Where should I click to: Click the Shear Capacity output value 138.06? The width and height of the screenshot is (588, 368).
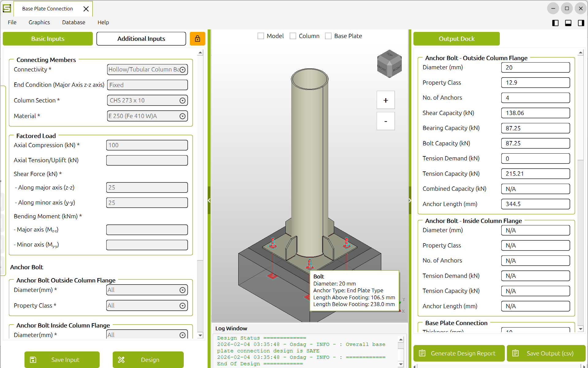[536, 113]
